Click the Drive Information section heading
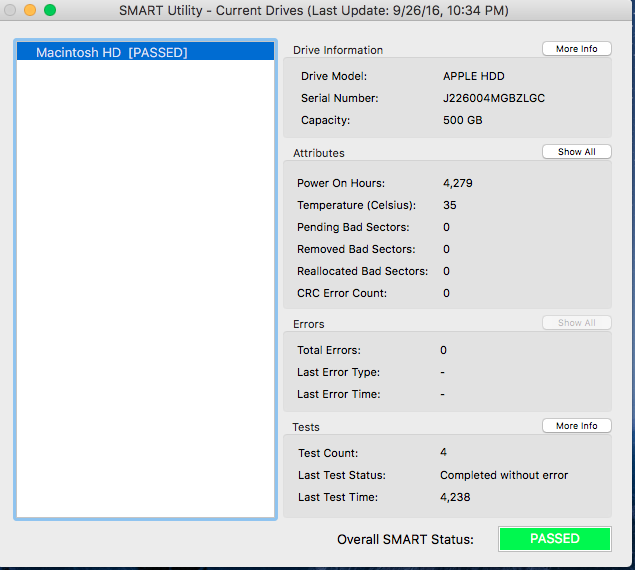The width and height of the screenshot is (635, 570). point(338,50)
